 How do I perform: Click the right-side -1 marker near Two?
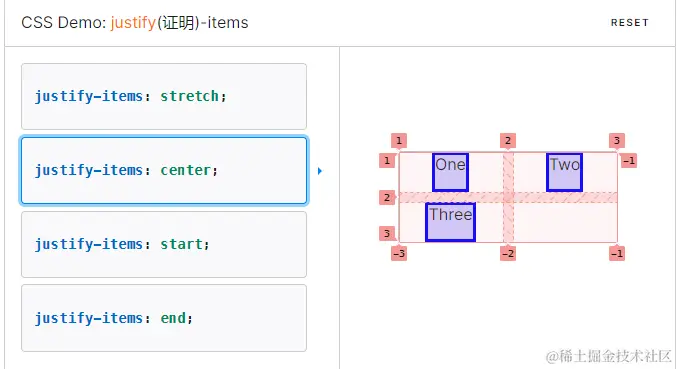tap(629, 161)
